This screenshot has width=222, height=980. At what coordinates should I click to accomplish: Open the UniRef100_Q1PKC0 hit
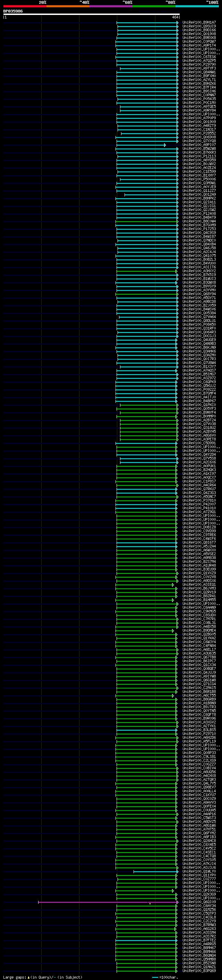click(x=199, y=405)
